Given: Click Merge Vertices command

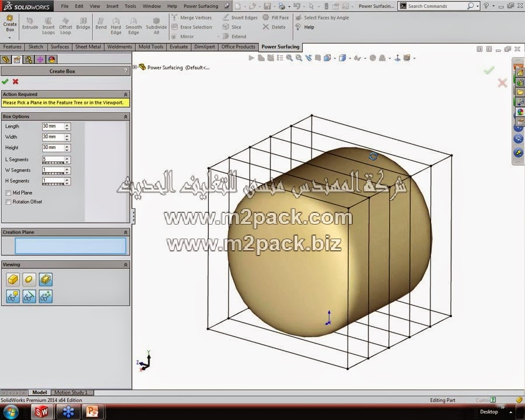Looking at the screenshot, I should click(192, 17).
